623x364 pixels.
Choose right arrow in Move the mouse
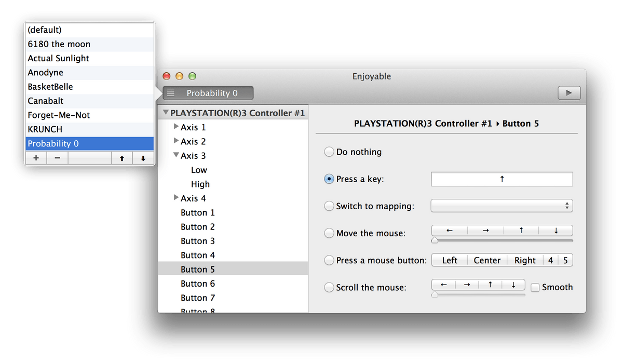[485, 231]
